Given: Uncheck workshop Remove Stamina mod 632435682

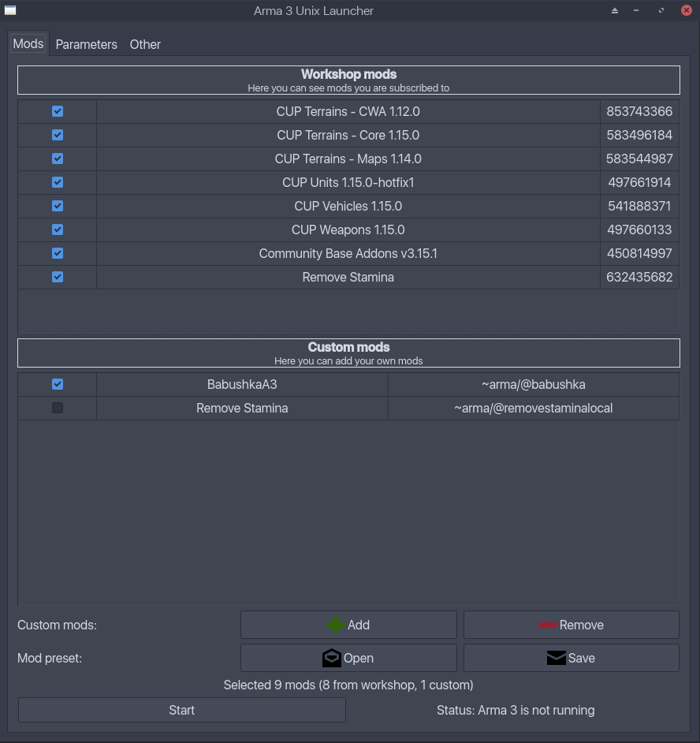Looking at the screenshot, I should tap(58, 277).
